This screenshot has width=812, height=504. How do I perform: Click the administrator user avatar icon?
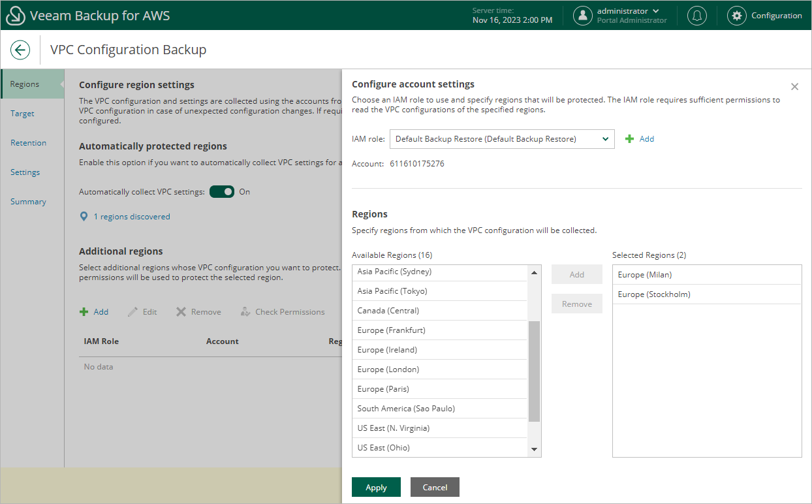pos(583,16)
